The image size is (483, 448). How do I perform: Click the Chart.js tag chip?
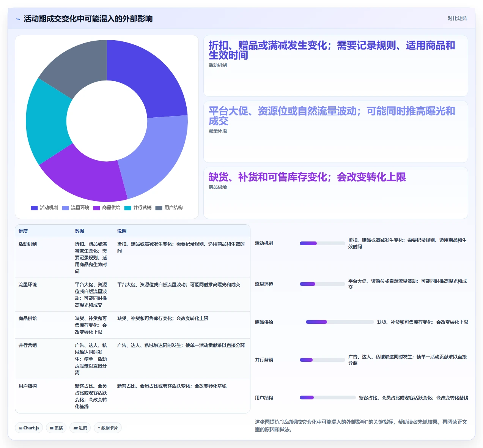29,428
